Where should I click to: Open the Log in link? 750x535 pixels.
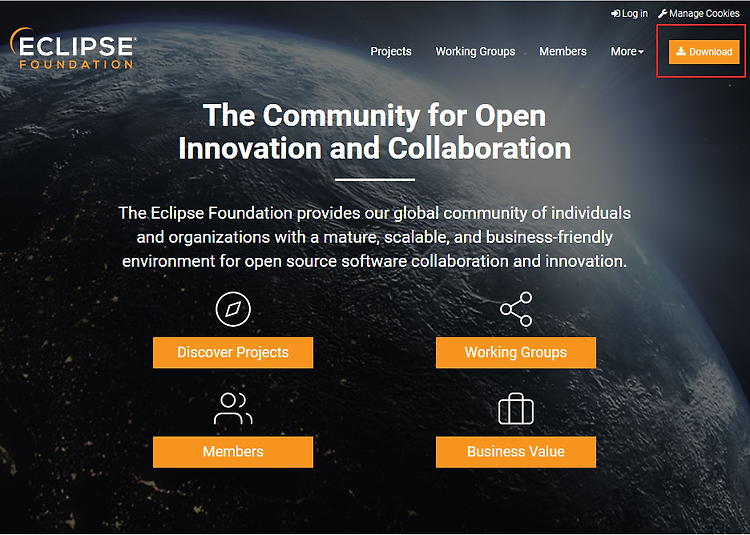[x=629, y=13]
